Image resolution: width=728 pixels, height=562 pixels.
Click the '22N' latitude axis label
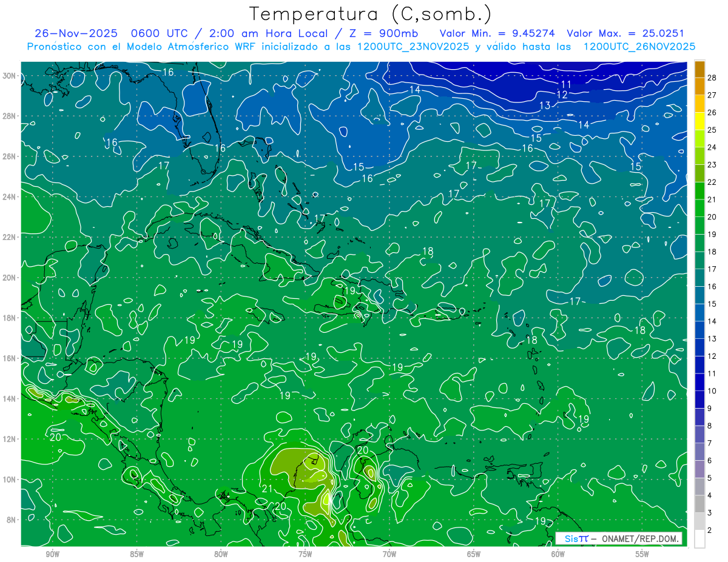tap(10, 237)
